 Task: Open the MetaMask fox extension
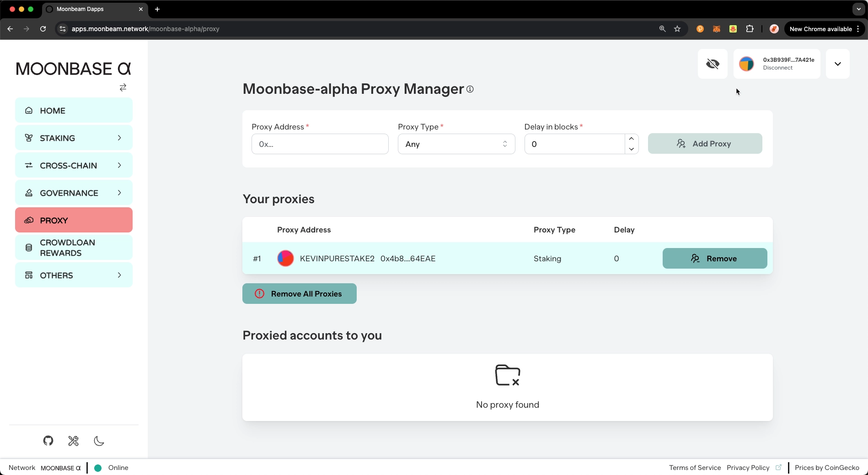(716, 29)
